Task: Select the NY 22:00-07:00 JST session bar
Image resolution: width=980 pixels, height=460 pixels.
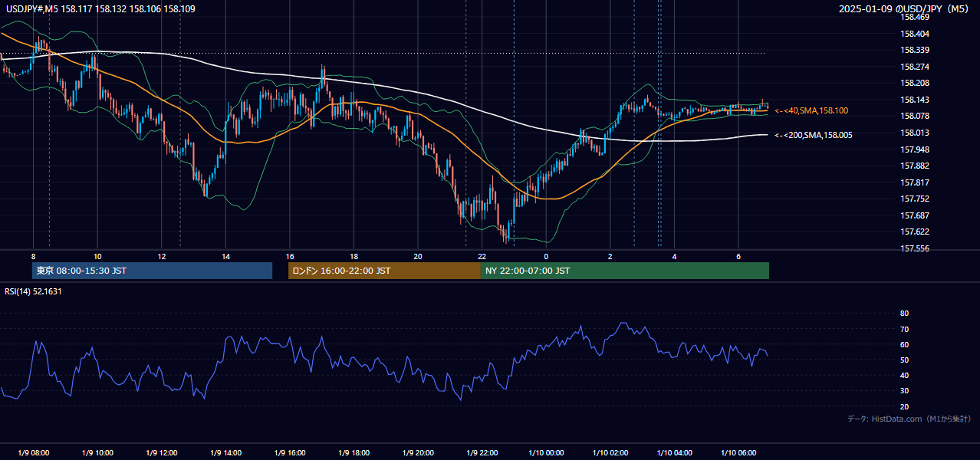Action: pyautogui.click(x=625, y=271)
